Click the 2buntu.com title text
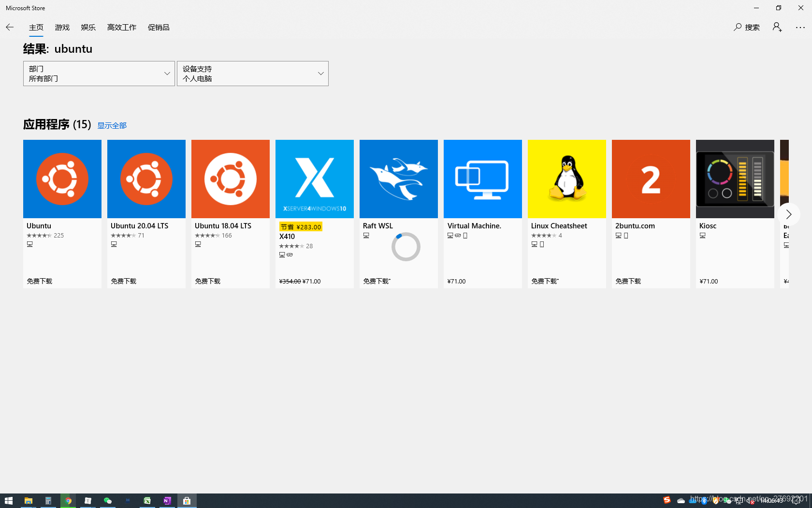 click(635, 226)
